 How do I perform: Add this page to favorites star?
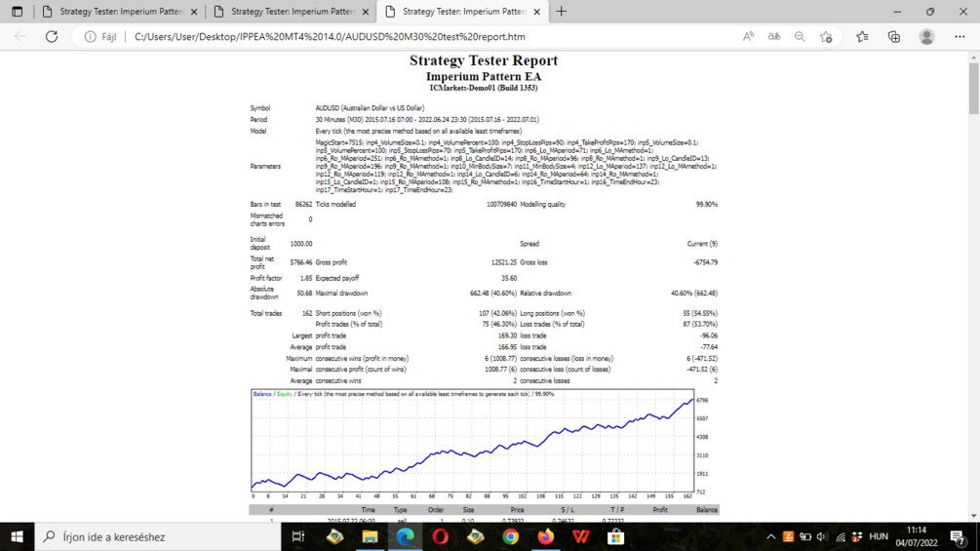(x=826, y=37)
